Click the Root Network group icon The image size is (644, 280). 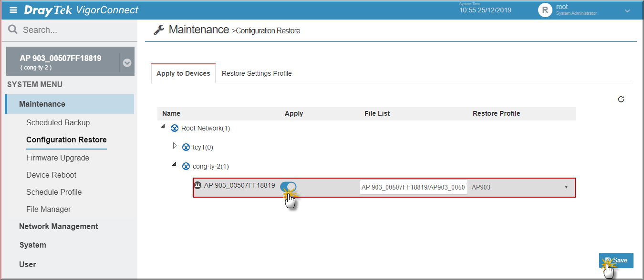coord(175,128)
